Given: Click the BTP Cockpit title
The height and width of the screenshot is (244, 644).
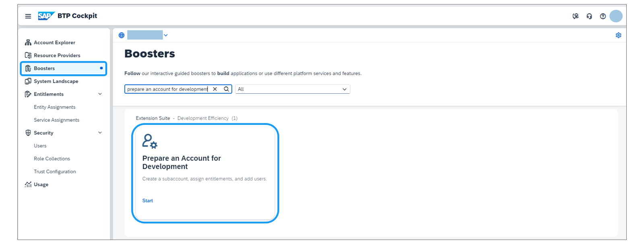Looking at the screenshot, I should click(77, 16).
